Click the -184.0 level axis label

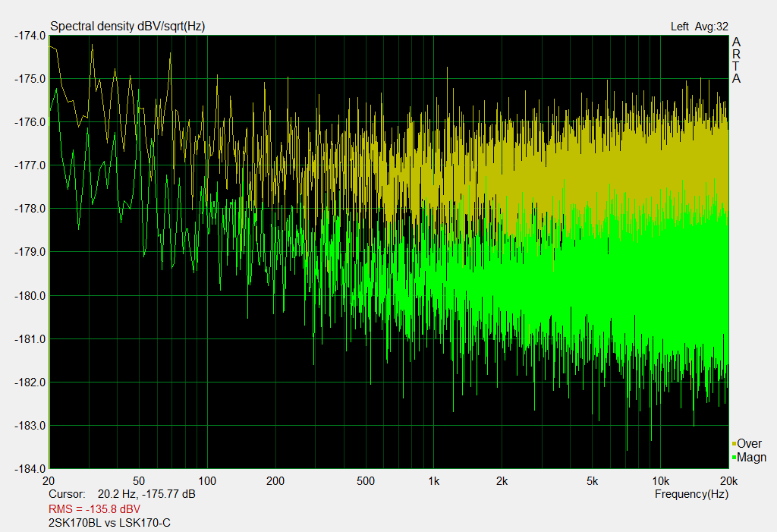(30, 469)
